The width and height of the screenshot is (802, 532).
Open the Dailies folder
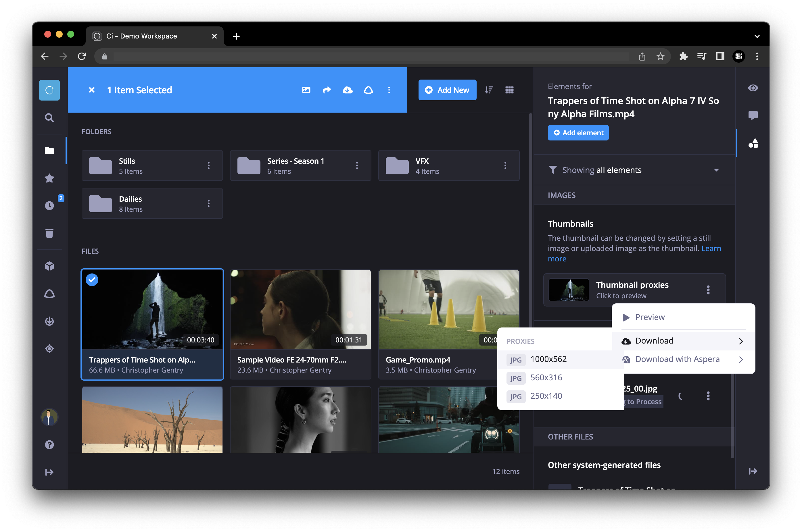[152, 203]
